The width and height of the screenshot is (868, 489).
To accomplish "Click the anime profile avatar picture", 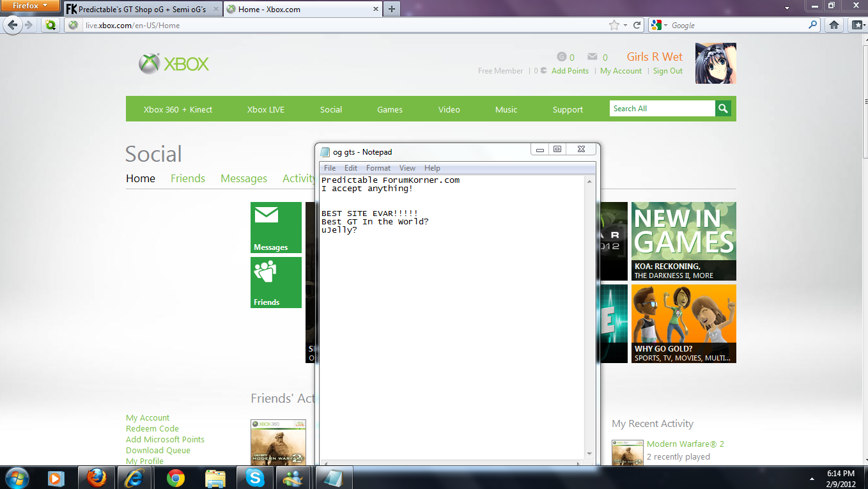I will [x=716, y=63].
